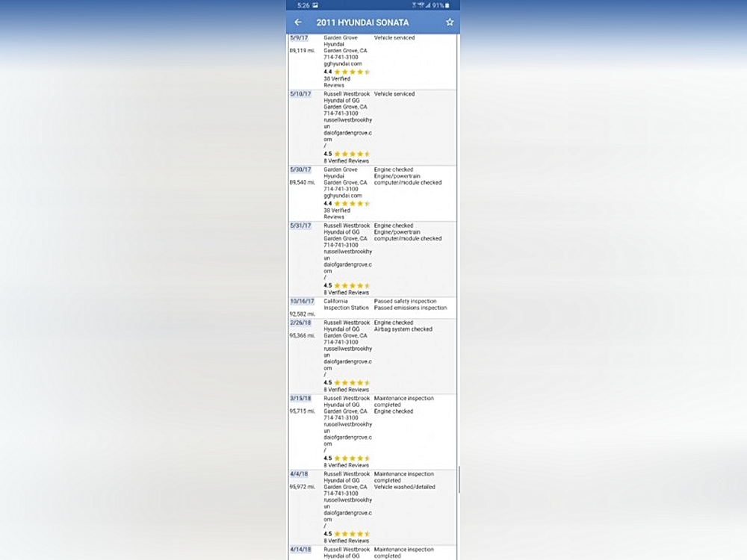Open the gghyundai.com link in 5/30/17 row
The height and width of the screenshot is (560, 747).
point(343,196)
